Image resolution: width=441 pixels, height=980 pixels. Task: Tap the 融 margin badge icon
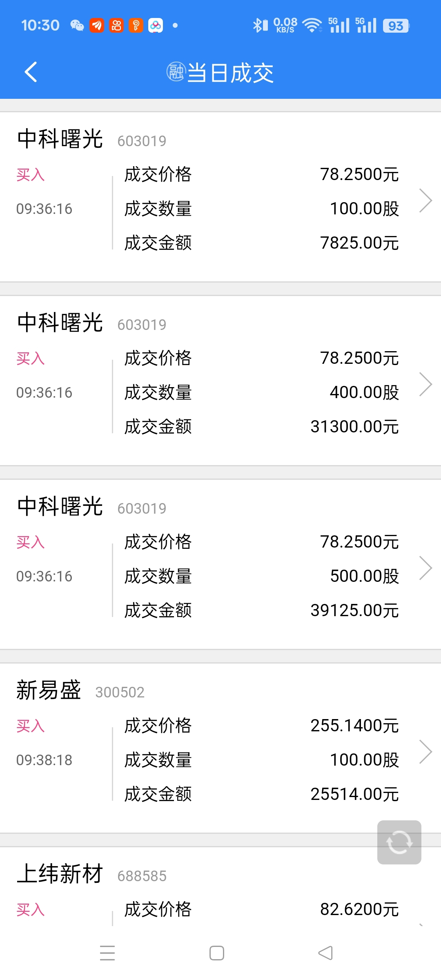(x=176, y=72)
